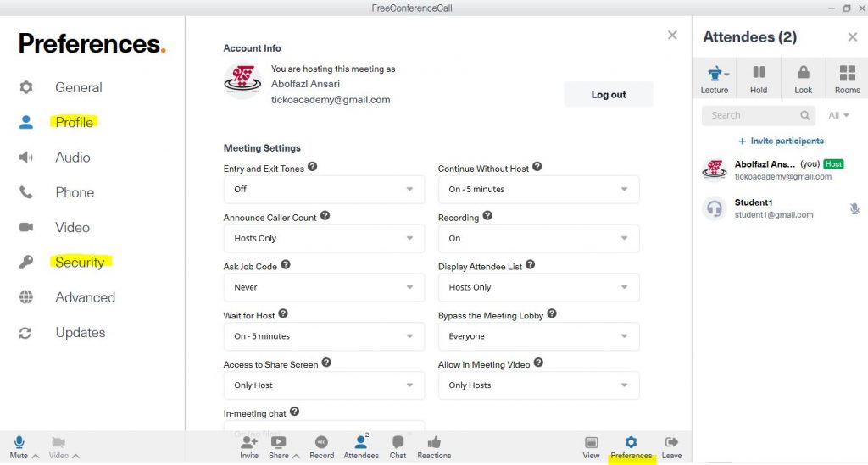Viewport: 868px width, 465px height.
Task: Show help for Access to Share Screen
Action: [x=326, y=363]
